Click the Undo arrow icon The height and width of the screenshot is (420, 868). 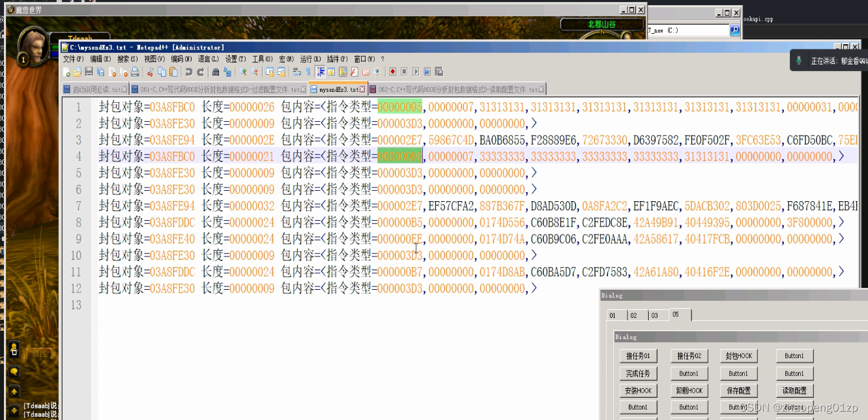point(188,72)
